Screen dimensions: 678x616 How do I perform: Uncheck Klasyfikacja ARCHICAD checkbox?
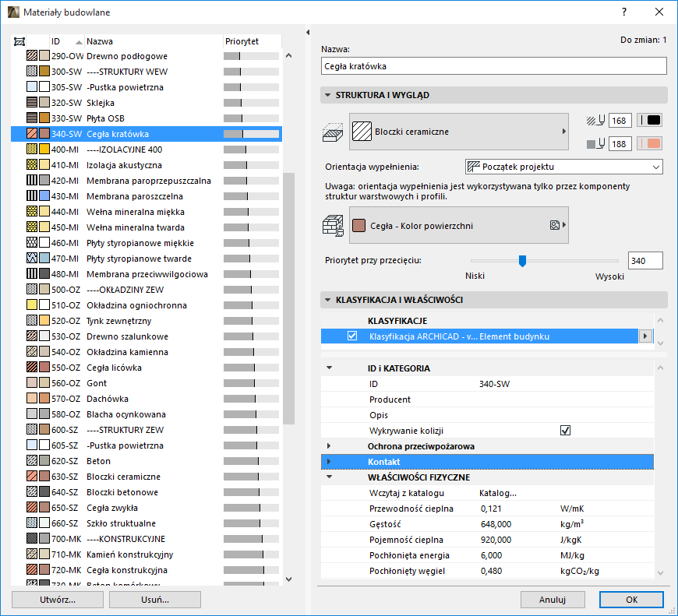352,336
